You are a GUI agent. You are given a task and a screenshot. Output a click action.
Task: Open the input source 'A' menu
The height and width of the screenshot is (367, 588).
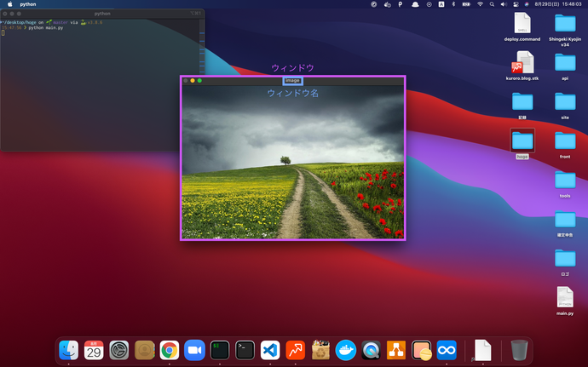click(441, 4)
